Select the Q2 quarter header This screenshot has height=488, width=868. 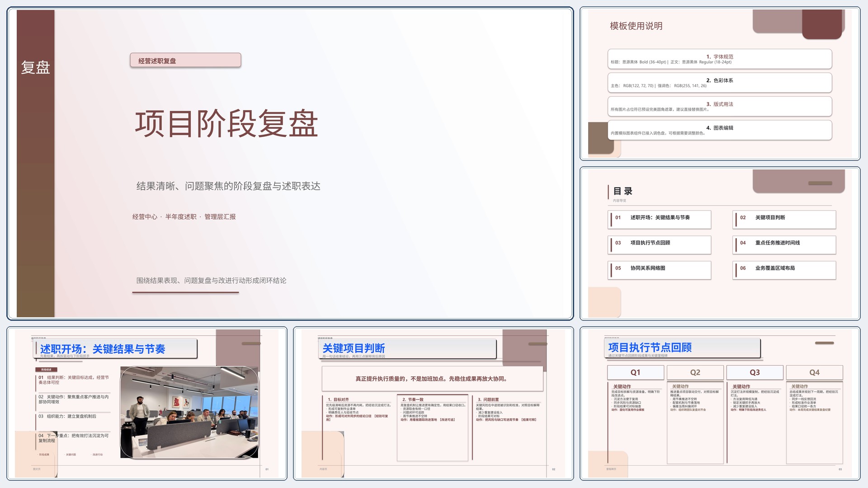click(695, 372)
